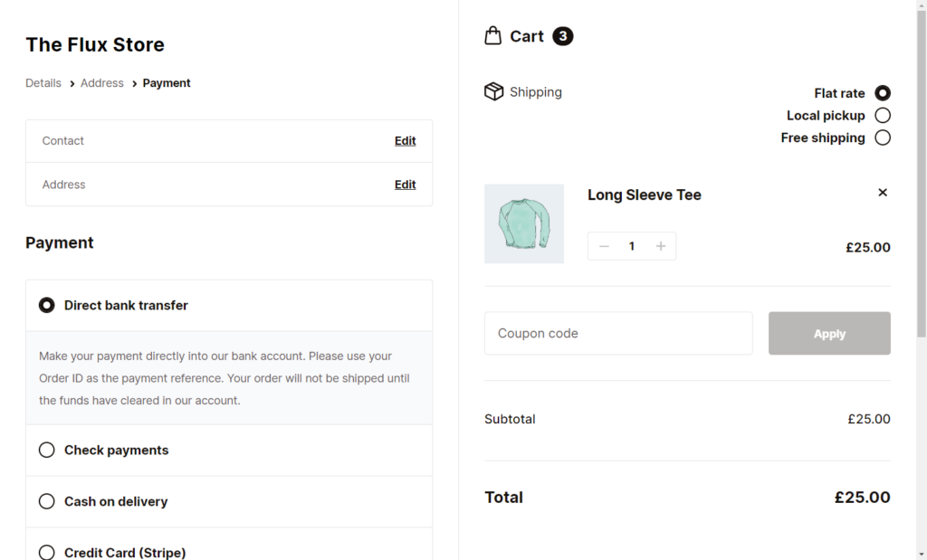Open the Address breadcrumb step
The height and width of the screenshot is (560, 927).
click(101, 82)
